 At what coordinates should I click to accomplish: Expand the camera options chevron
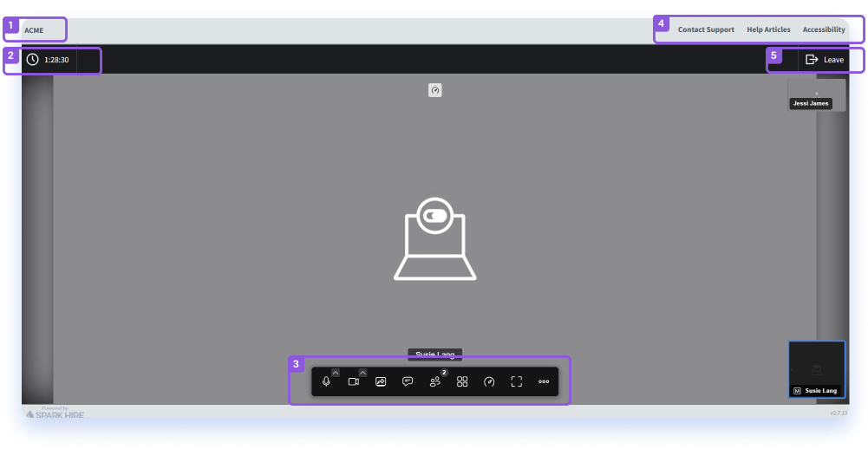tap(362, 373)
